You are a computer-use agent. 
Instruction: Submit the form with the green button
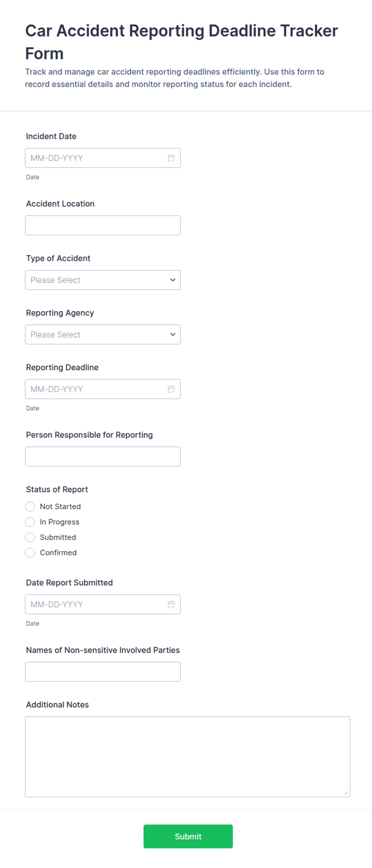point(188,836)
